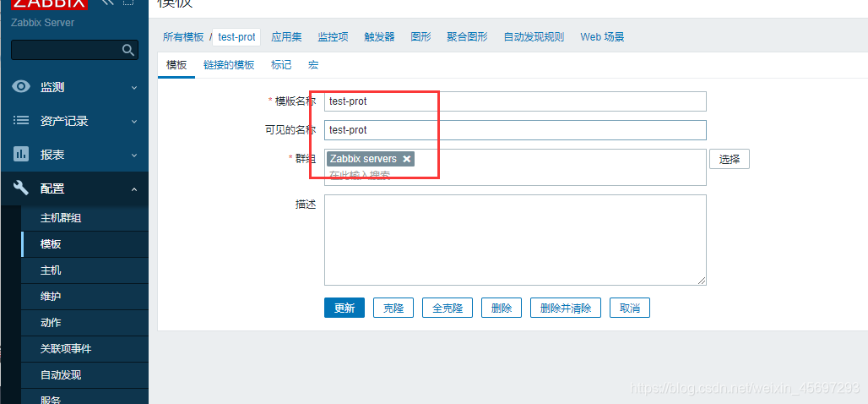Open 图形 link

421,37
